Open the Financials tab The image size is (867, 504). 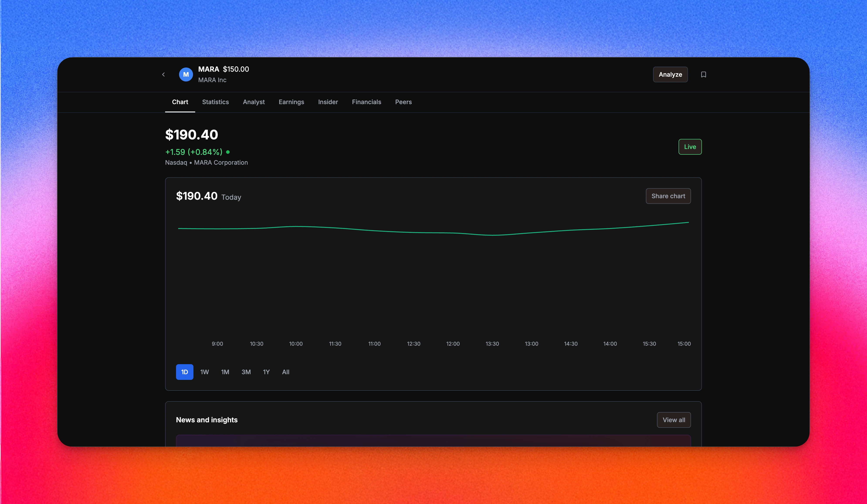(x=366, y=102)
